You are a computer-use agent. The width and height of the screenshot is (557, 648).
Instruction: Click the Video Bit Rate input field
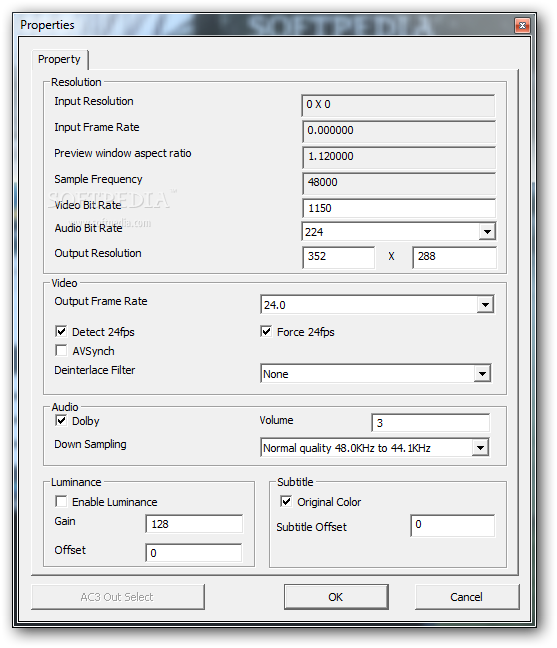click(399, 208)
